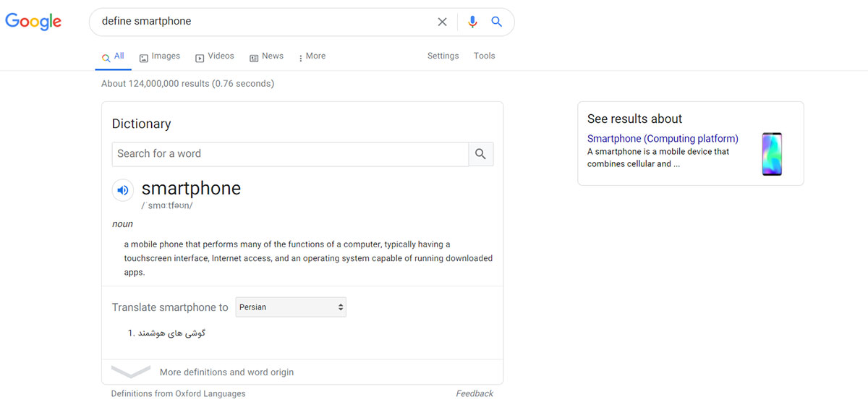Image resolution: width=868 pixels, height=410 pixels.
Task: Click the smartphone thumbnail image
Action: coord(772,154)
